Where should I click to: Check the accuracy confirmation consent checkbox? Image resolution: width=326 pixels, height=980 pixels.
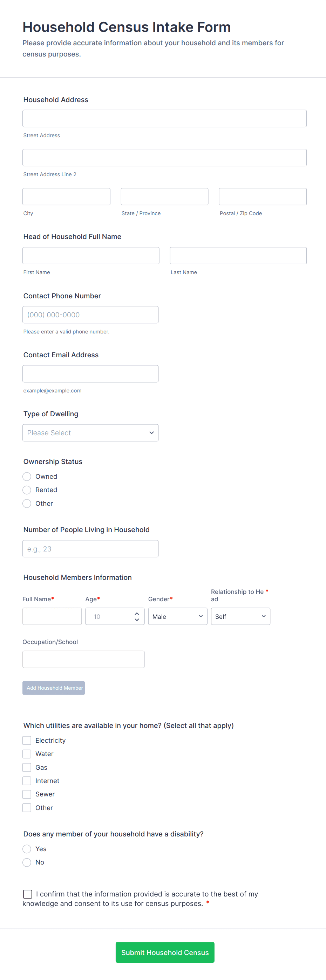[x=28, y=894]
